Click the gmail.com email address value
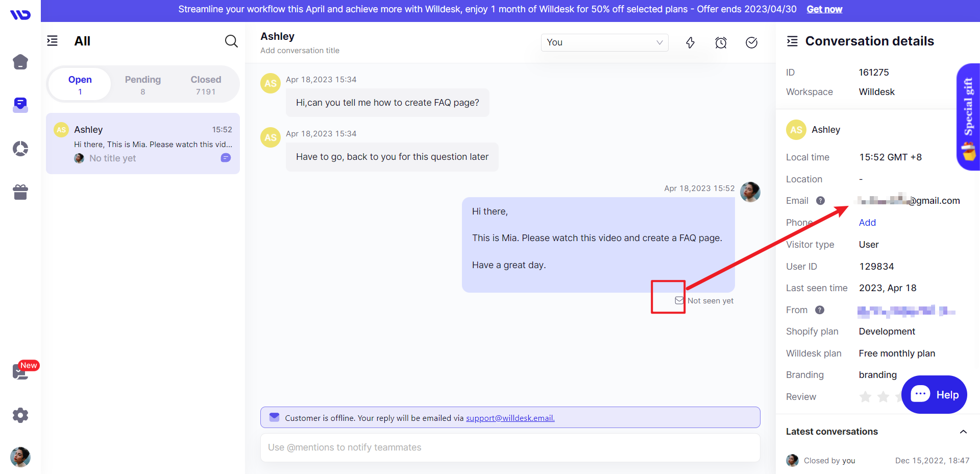The height and width of the screenshot is (474, 980). tap(909, 200)
